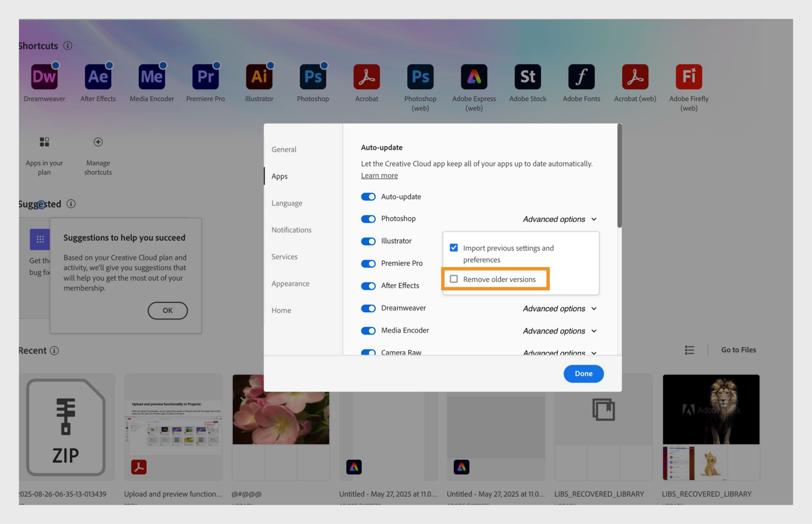Launch Adobe Firefly web icon
Image resolution: width=812 pixels, height=524 pixels.
coord(689,77)
